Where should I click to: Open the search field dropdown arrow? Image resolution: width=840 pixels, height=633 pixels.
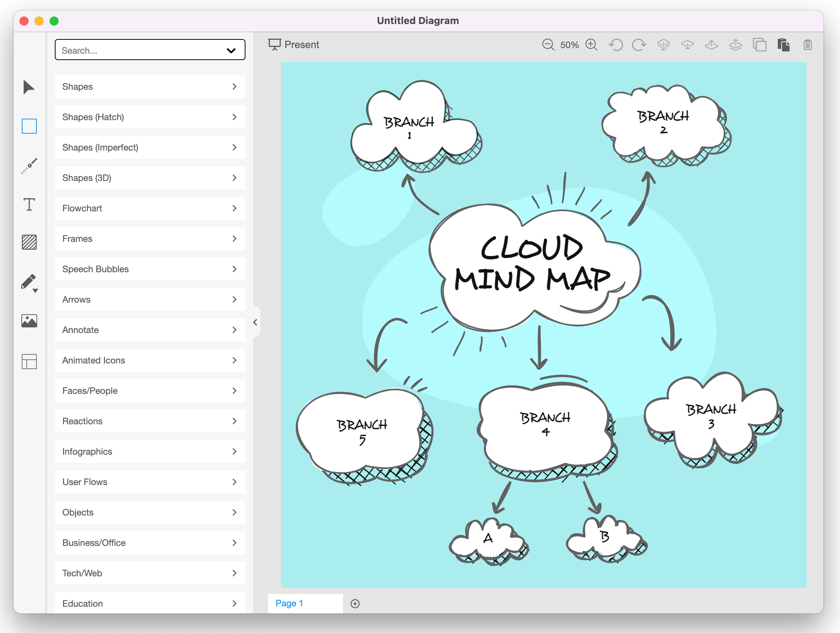tap(231, 51)
